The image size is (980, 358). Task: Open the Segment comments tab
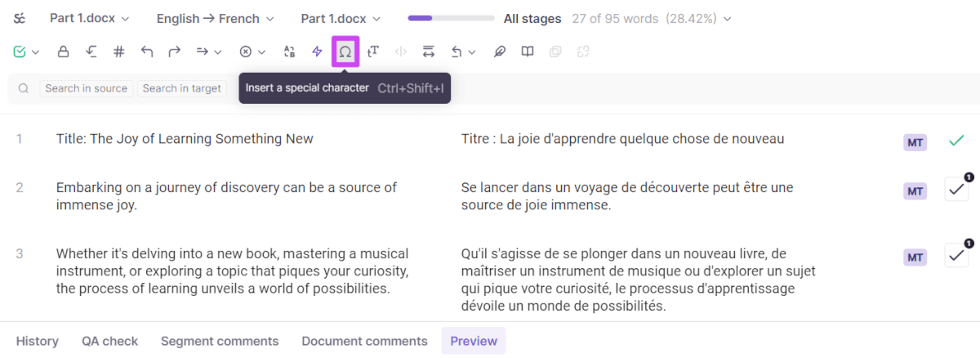point(220,341)
